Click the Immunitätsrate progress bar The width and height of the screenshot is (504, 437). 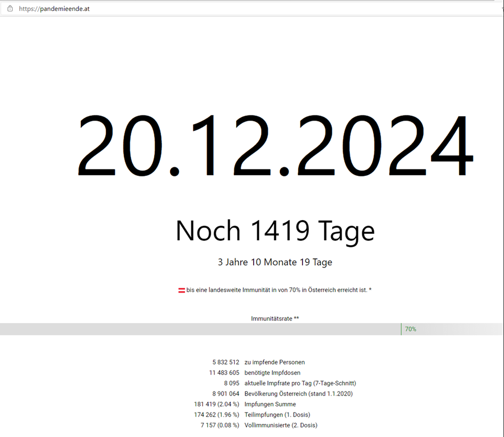[252, 329]
